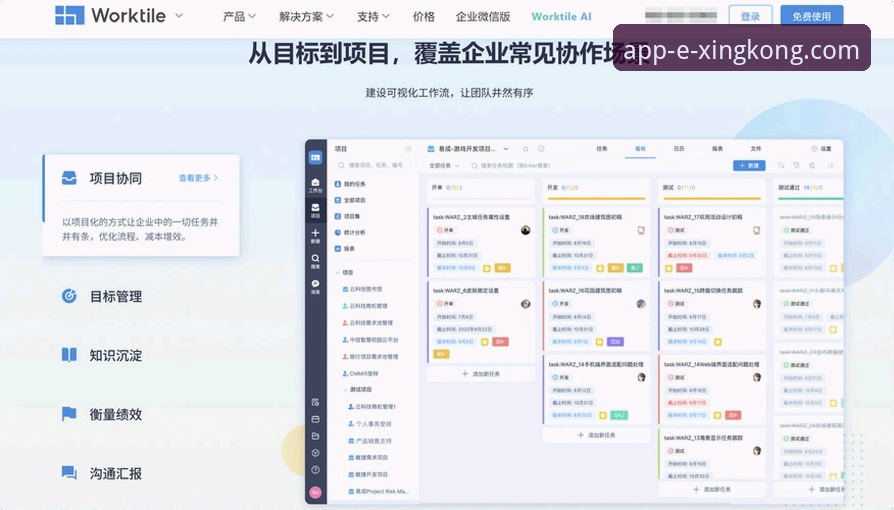This screenshot has width=894, height=510.
Task: Open the task:WARZ_17 card
Action: point(711,241)
